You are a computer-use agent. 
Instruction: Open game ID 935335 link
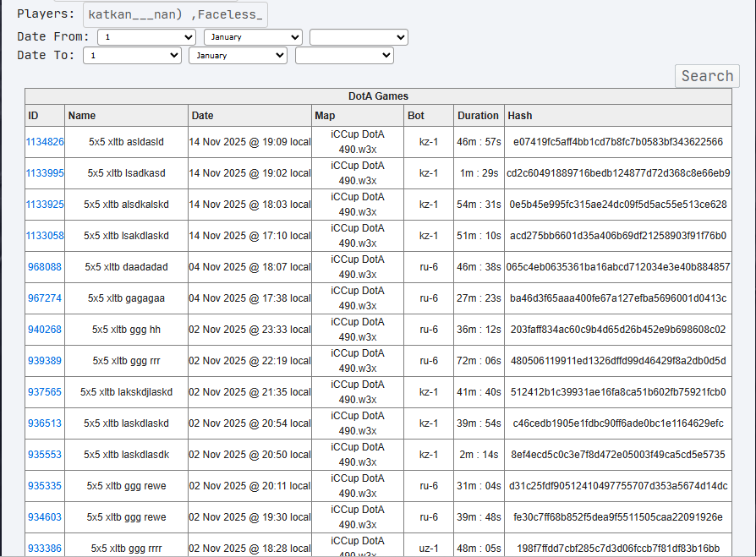pyautogui.click(x=45, y=486)
